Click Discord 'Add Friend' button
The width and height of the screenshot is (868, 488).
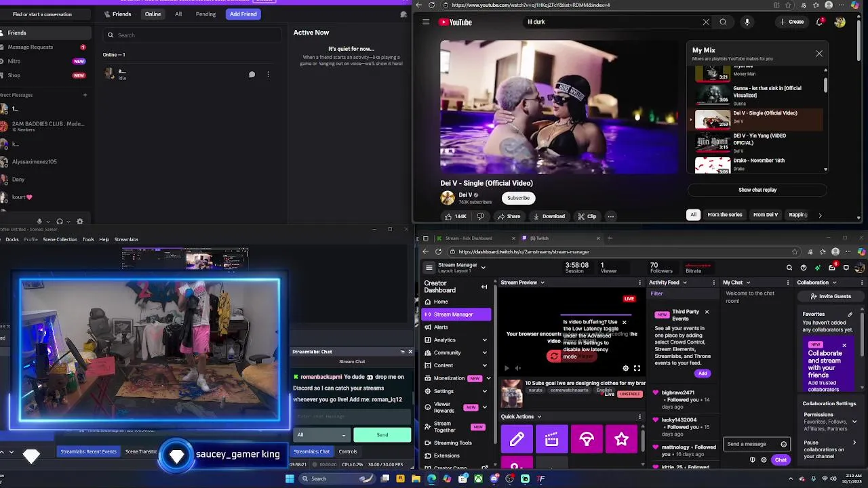243,14
